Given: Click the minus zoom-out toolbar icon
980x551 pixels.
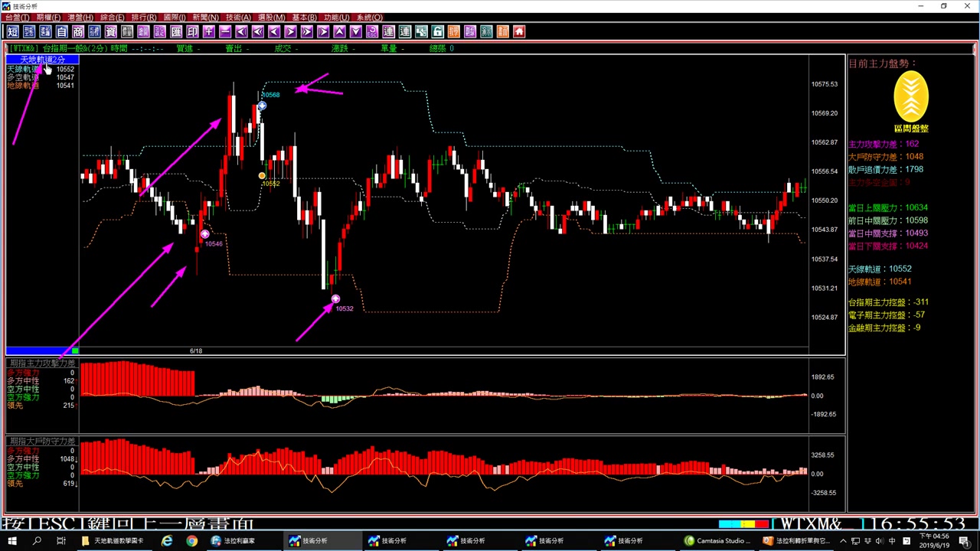Looking at the screenshot, I should [x=225, y=31].
